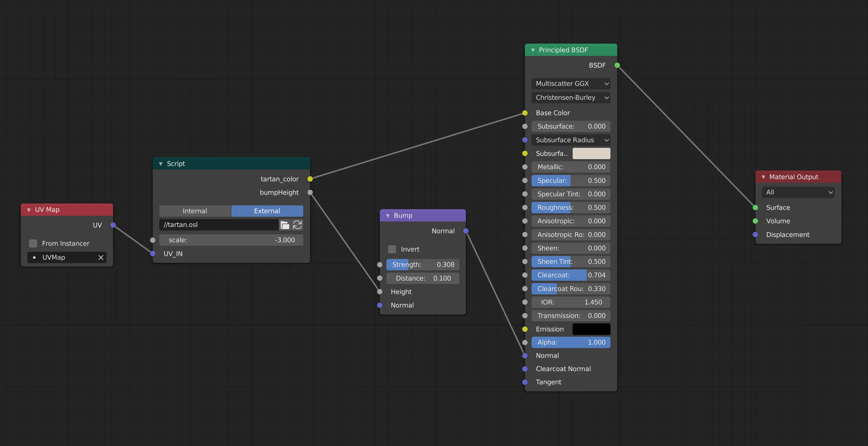Click the BSDF output socket on Principled BSDF
This screenshot has height=446, width=868.
617,65
